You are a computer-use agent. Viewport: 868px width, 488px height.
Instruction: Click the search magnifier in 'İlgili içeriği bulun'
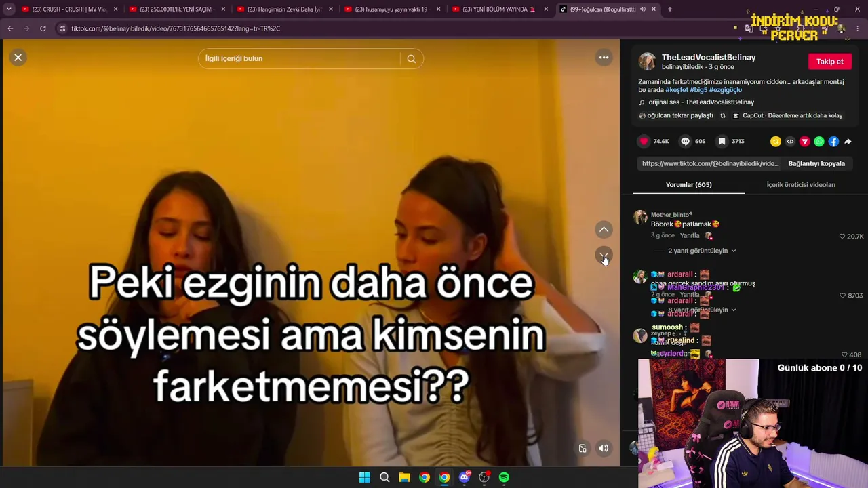[411, 59]
